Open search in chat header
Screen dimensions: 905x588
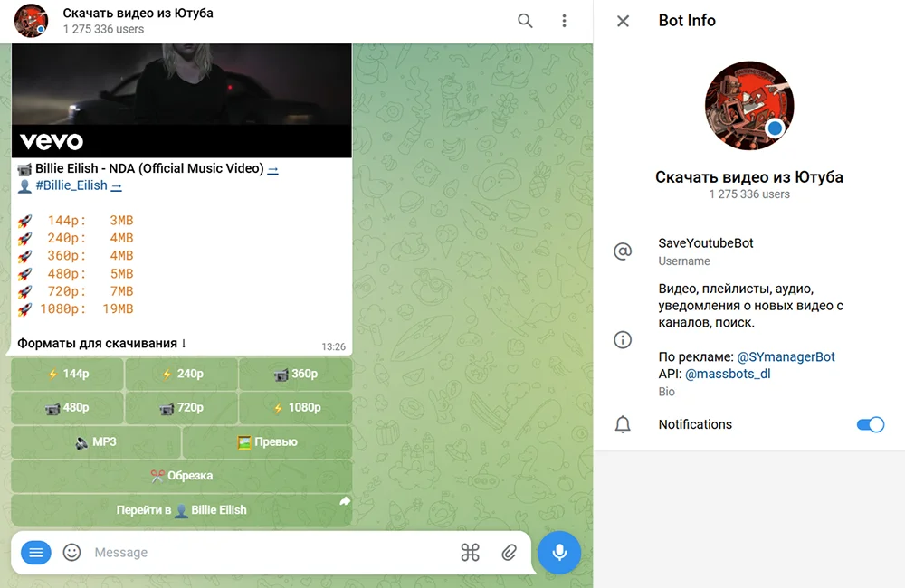[525, 21]
